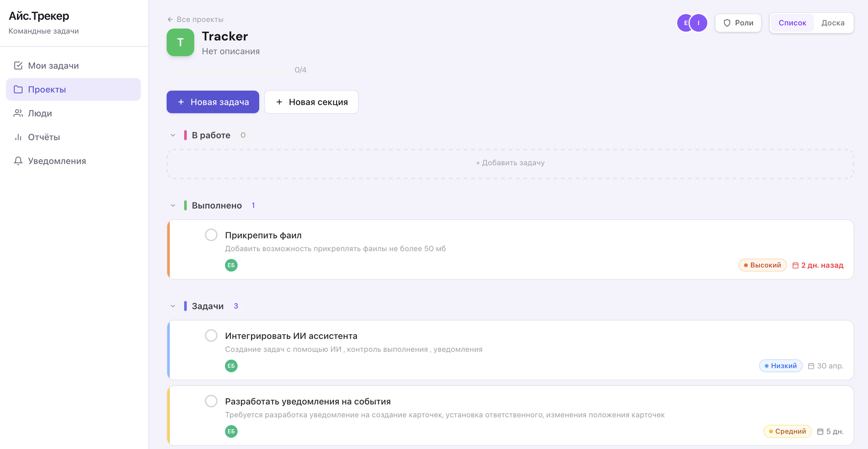Image resolution: width=868 pixels, height=449 pixels.
Task: Click the People icon in sidebar
Action: point(18,113)
